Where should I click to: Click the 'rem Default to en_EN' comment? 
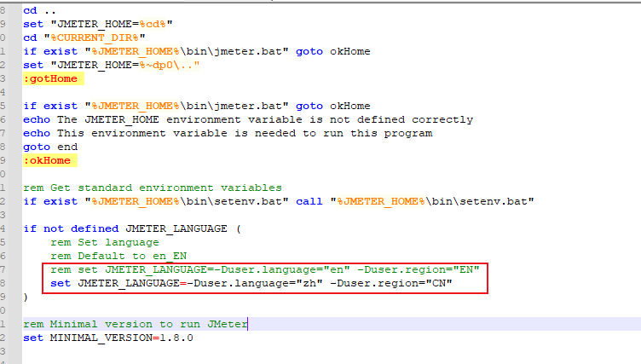pos(118,256)
